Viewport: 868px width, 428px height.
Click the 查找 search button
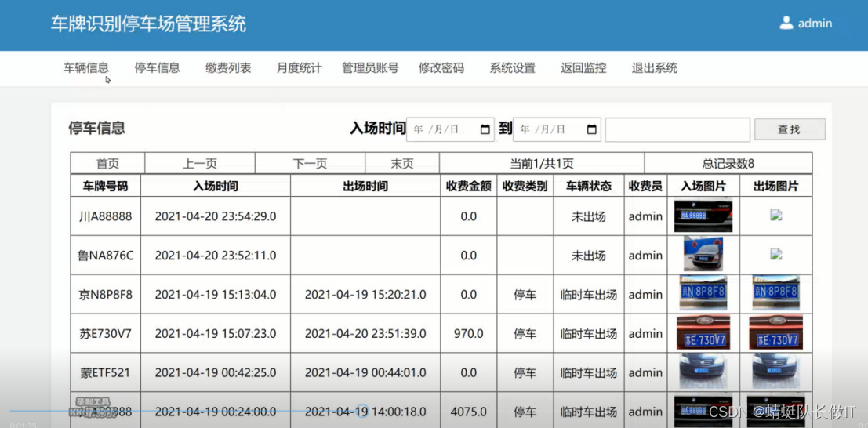[x=790, y=129]
